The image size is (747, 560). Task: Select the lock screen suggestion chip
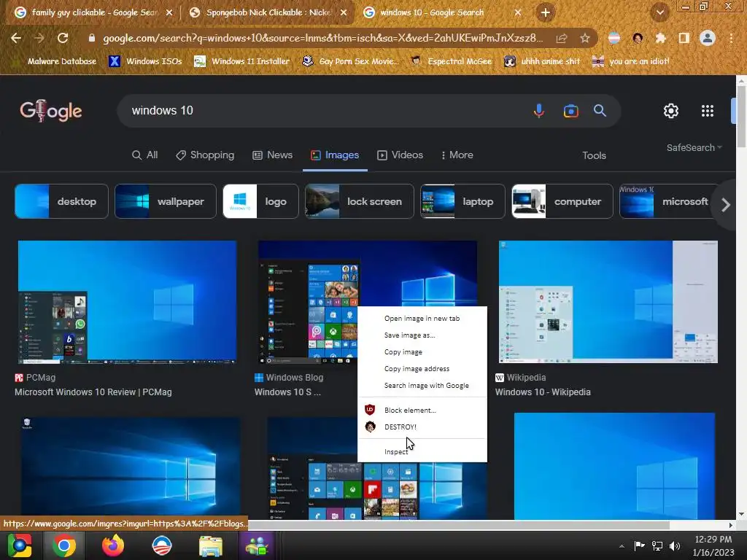(359, 201)
